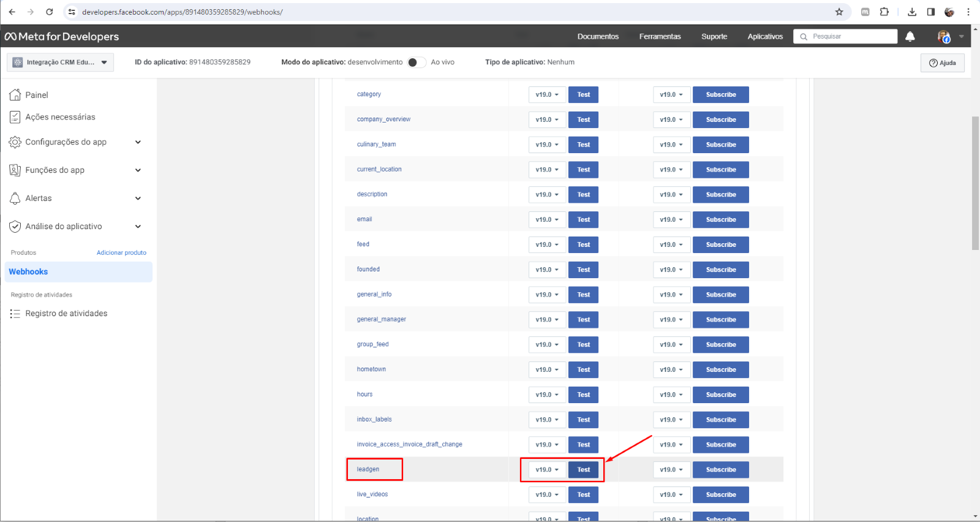Click Funções do app badge icon
This screenshot has height=522, width=980.
[x=15, y=170]
